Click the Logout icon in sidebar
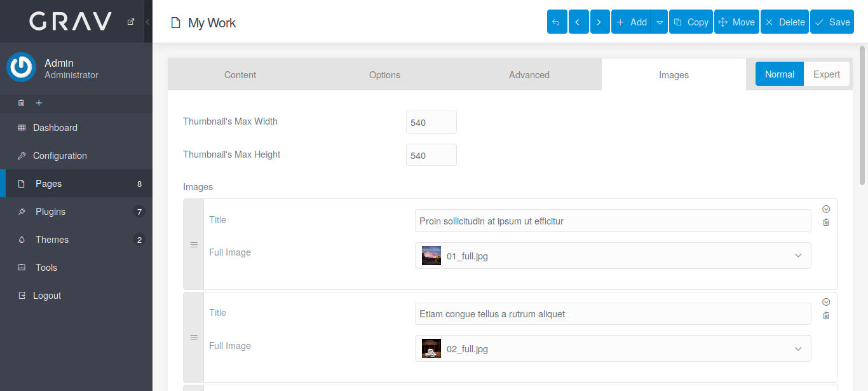 (22, 296)
